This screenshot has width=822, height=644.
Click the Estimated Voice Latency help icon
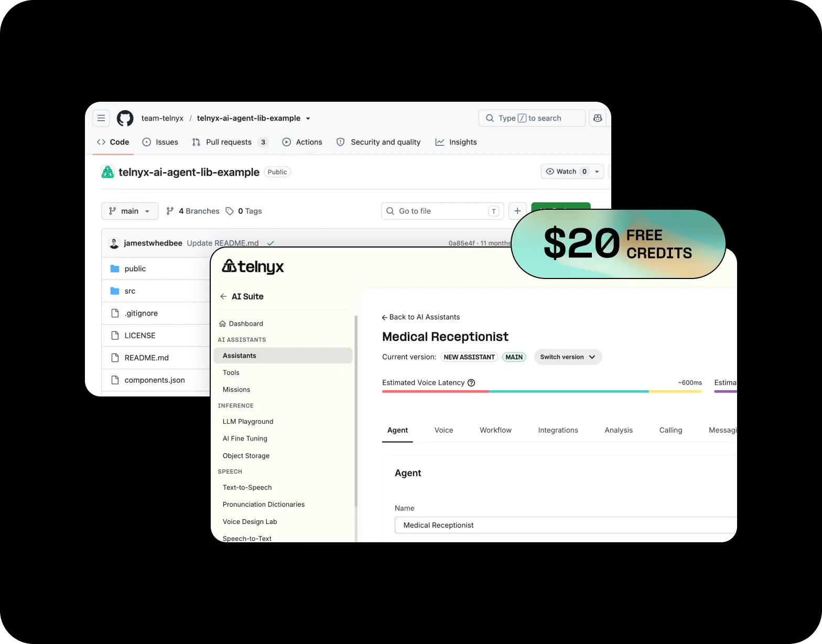click(x=471, y=383)
